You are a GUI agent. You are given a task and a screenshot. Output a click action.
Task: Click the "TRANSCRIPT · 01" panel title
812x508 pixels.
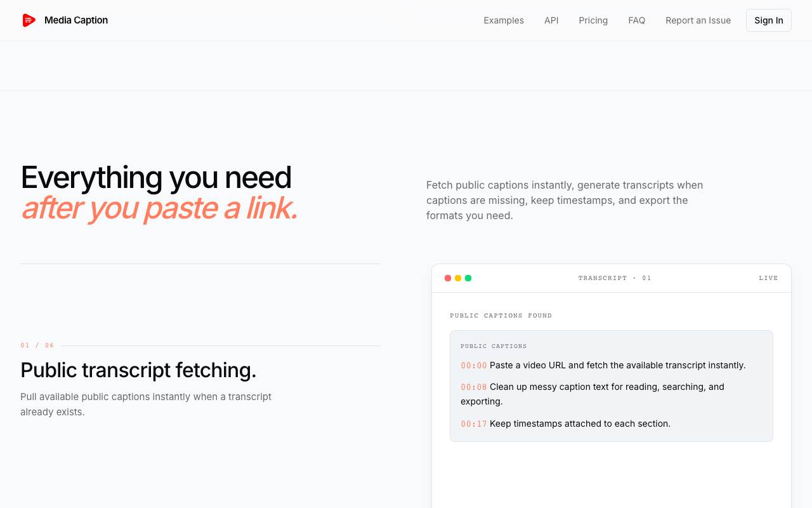615,278
